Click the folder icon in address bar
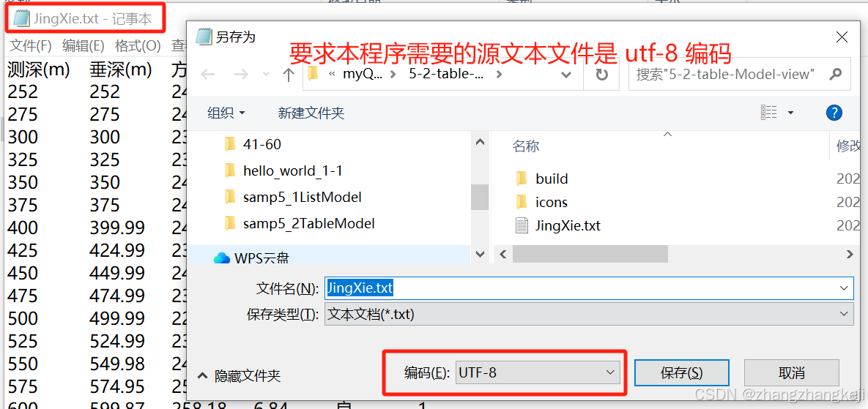This screenshot has width=868, height=409. [314, 73]
